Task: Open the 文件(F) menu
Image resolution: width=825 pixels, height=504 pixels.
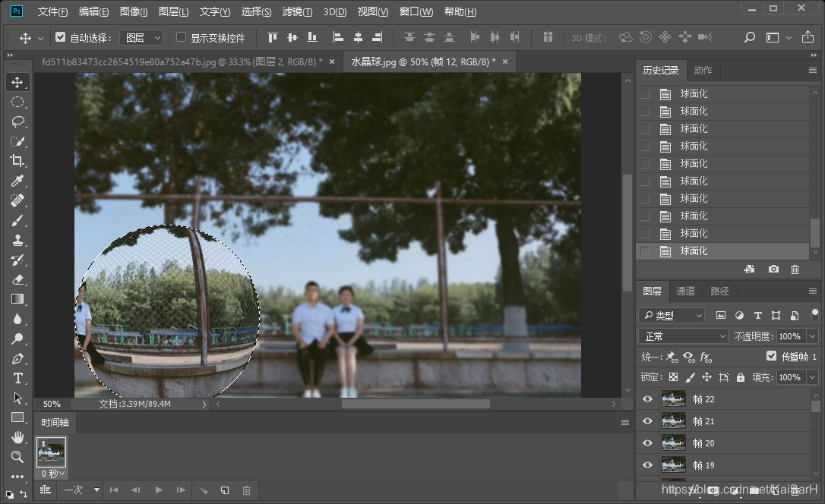Action: (53, 11)
